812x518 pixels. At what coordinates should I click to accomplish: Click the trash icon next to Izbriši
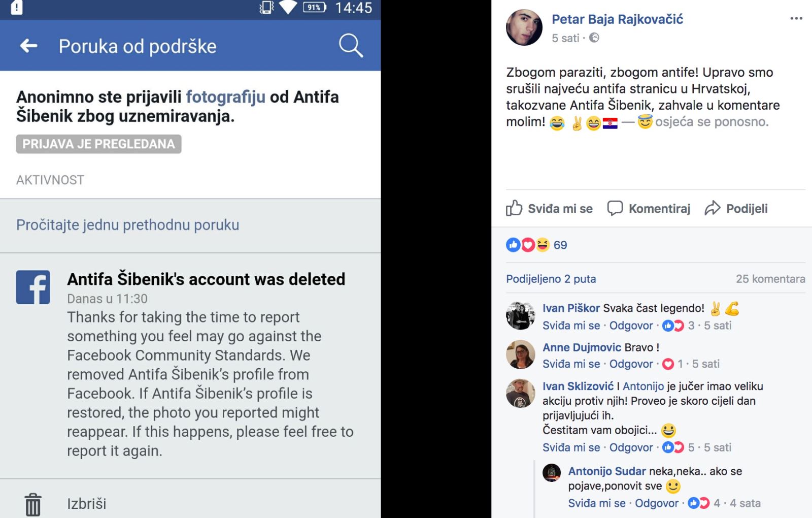click(x=33, y=504)
